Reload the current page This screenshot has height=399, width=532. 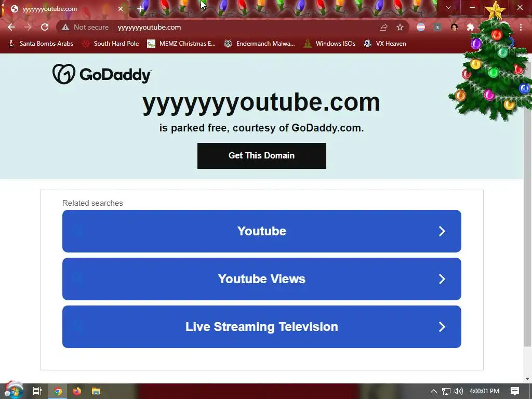click(x=45, y=27)
